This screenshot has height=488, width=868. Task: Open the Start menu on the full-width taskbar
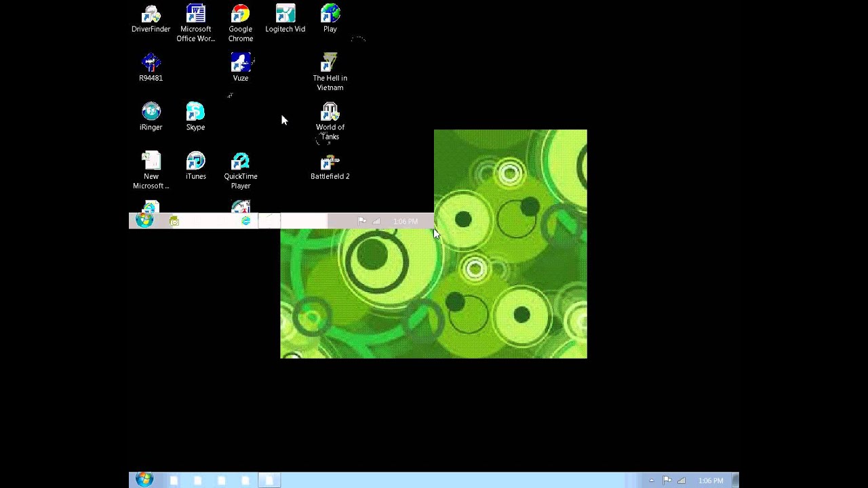[144, 480]
